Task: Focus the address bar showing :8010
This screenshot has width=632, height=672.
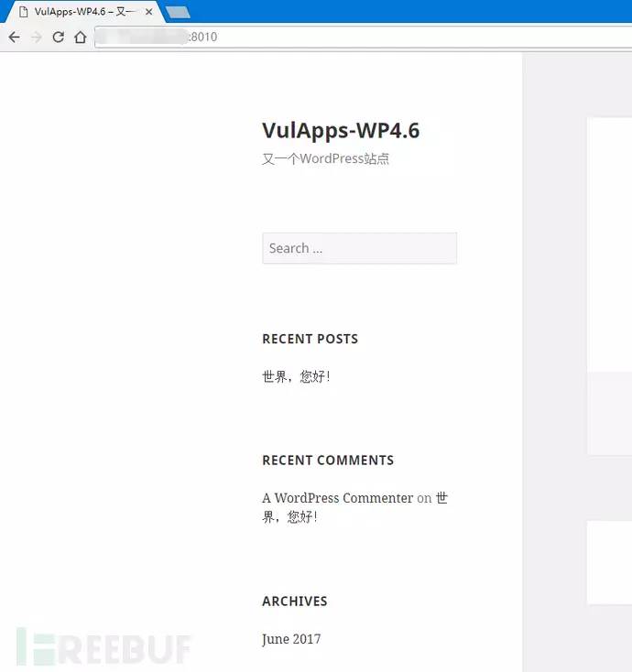Action: tap(363, 37)
